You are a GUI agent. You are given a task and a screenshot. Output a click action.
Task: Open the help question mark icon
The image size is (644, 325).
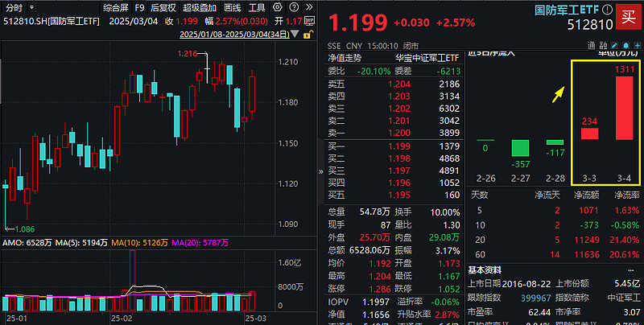[x=294, y=7]
